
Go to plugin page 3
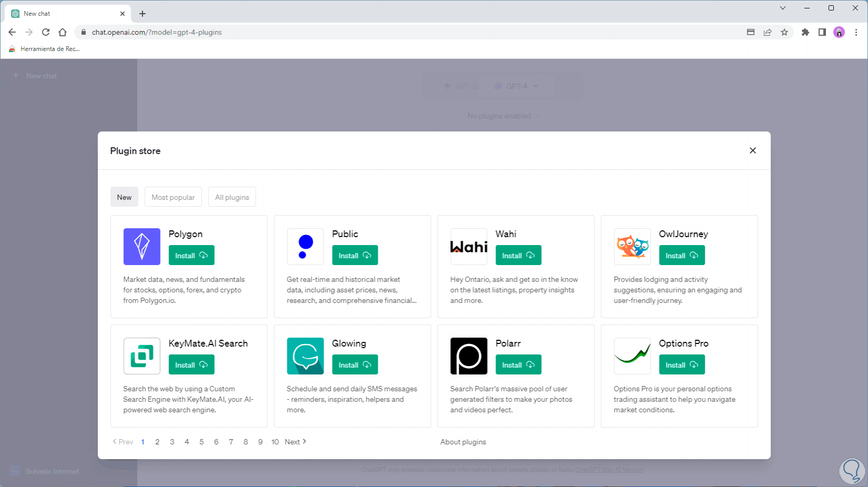point(172,442)
